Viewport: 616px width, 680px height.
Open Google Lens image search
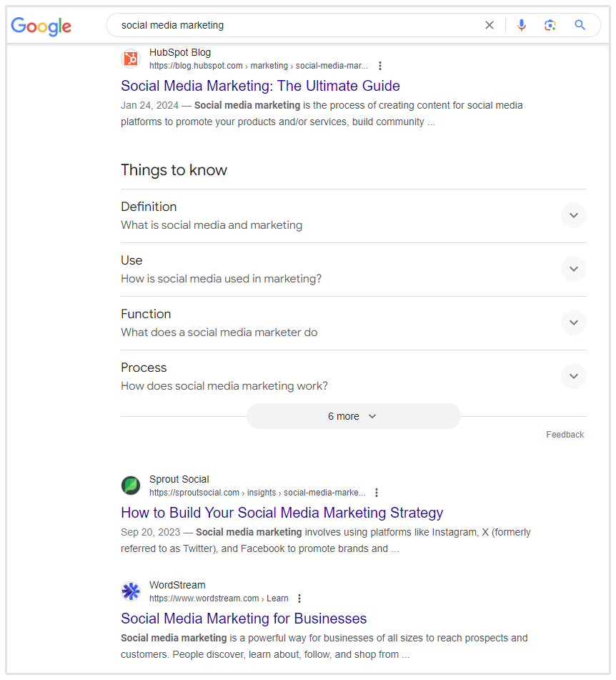click(550, 25)
